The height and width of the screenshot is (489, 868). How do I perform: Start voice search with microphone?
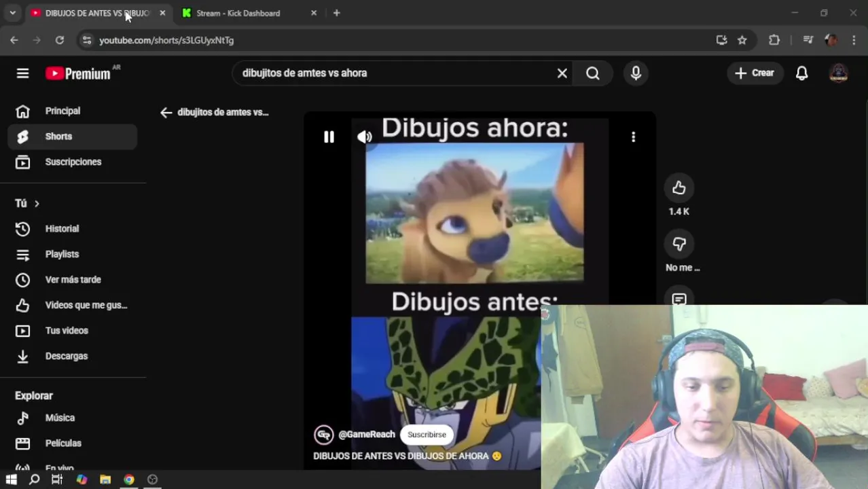click(636, 73)
